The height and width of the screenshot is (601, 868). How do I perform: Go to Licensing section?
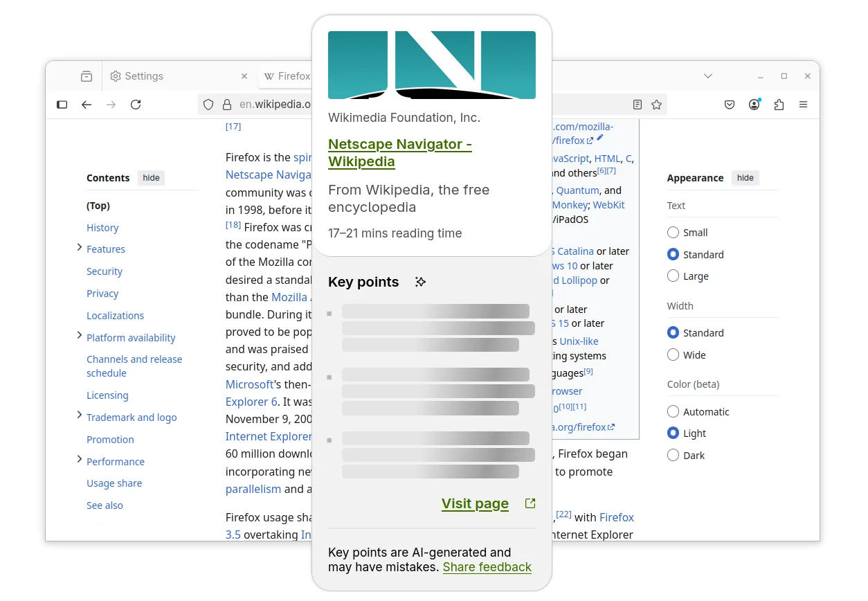point(107,395)
